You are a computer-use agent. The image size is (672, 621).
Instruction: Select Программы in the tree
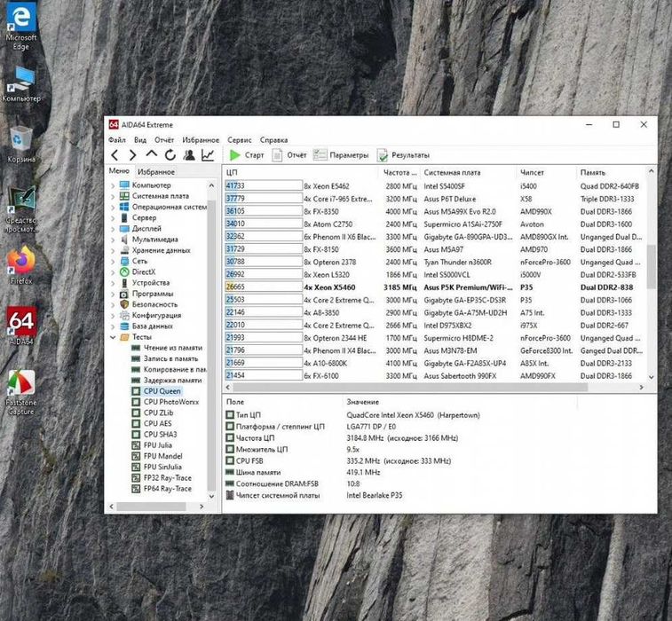coord(153,294)
